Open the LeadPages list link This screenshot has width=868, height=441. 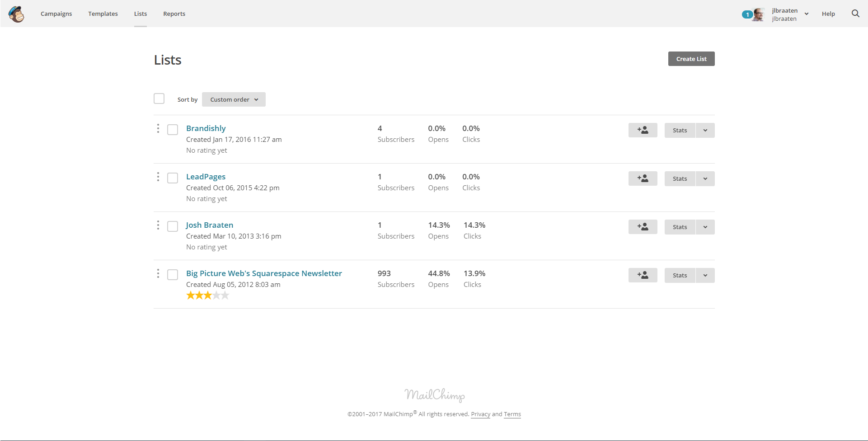[206, 177]
